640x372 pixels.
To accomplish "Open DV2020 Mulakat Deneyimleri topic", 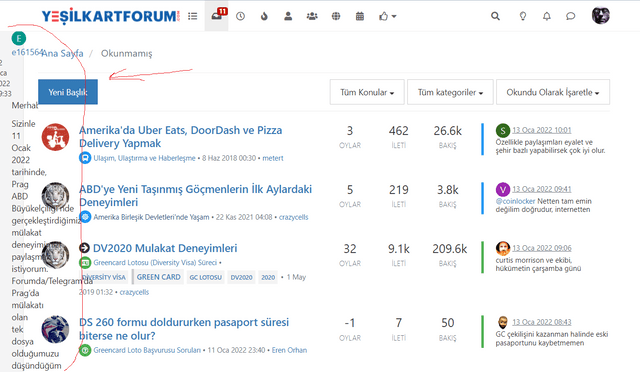I will click(165, 248).
